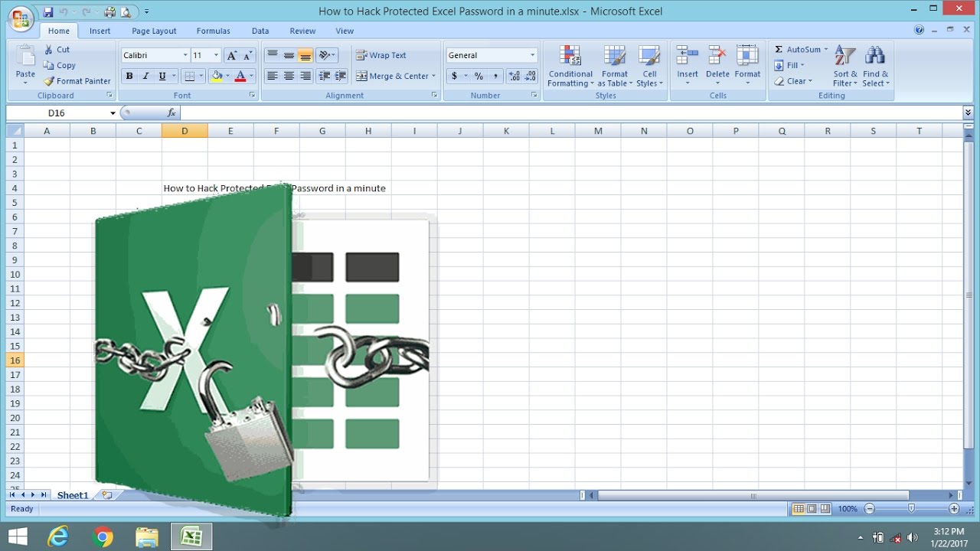Toggle Underline formatting
The width and height of the screenshot is (980, 551).
(162, 76)
